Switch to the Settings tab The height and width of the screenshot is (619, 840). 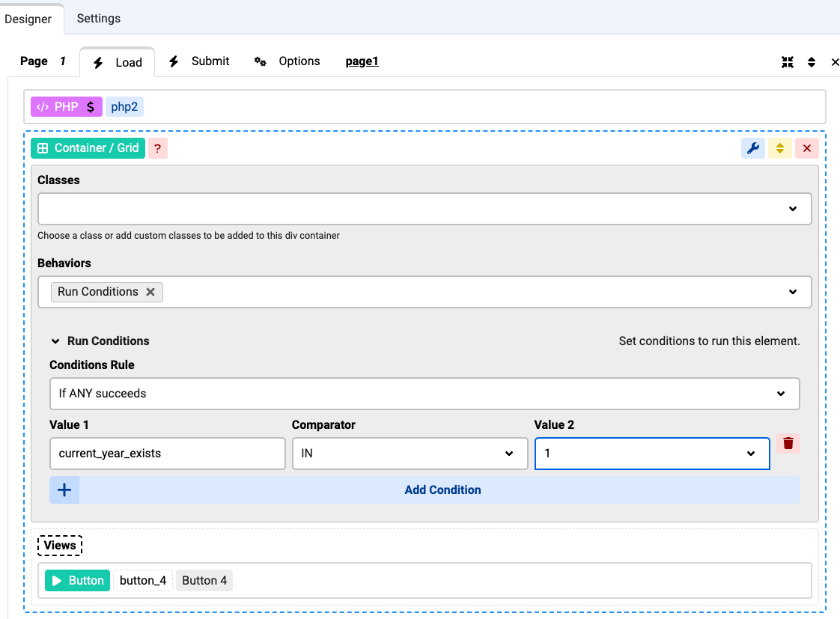[98, 18]
